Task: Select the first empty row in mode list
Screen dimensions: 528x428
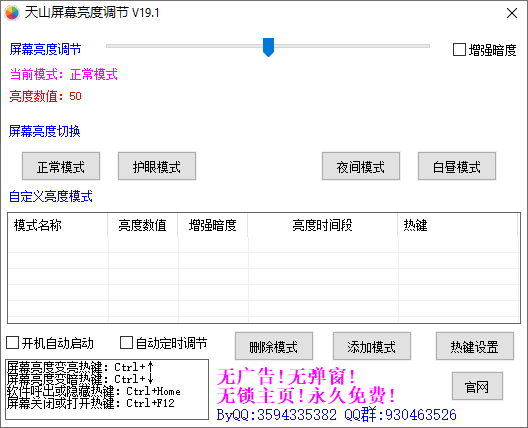Action: pos(263,245)
